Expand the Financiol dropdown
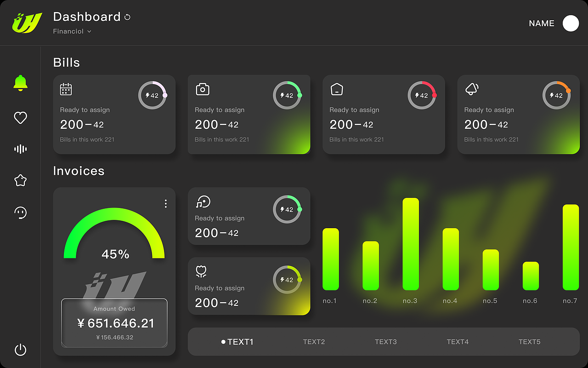The image size is (588, 368). tap(72, 31)
